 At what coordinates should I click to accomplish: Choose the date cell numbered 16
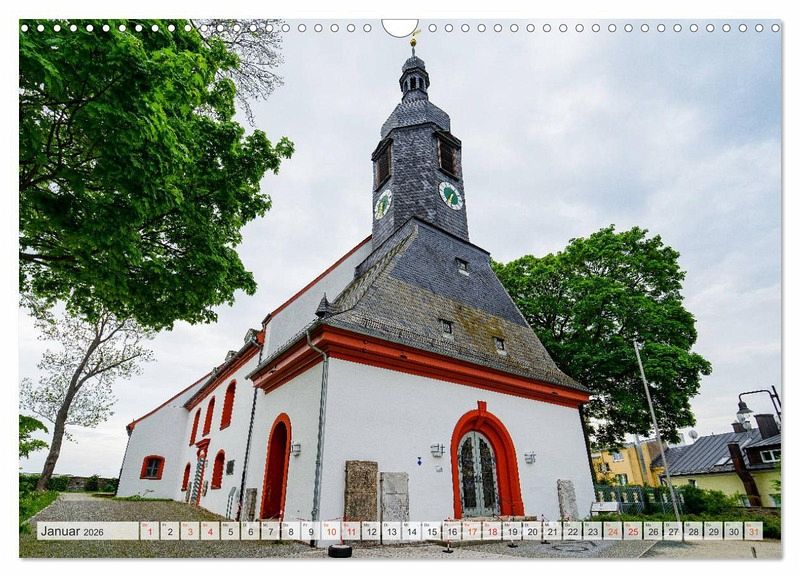(452, 531)
